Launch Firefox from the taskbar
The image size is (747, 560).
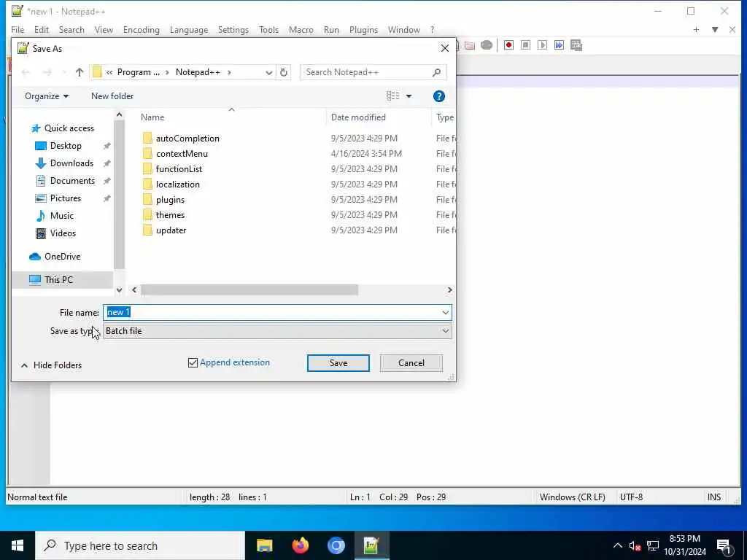click(x=300, y=545)
